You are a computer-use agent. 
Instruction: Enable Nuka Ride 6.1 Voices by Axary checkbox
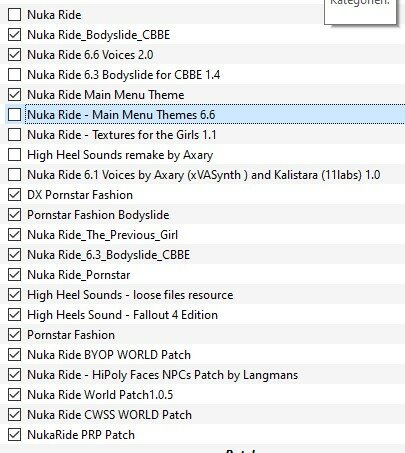[14, 175]
